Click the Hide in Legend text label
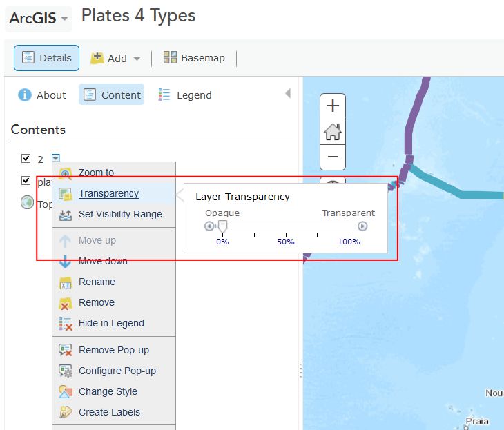Screen dimensions: 504x430 coord(111,323)
